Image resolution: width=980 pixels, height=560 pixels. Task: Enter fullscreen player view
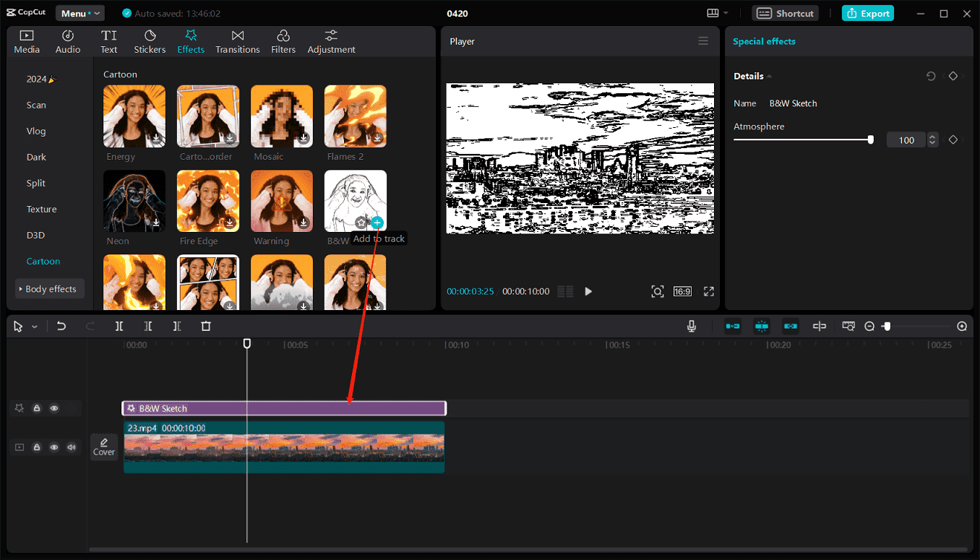click(709, 291)
